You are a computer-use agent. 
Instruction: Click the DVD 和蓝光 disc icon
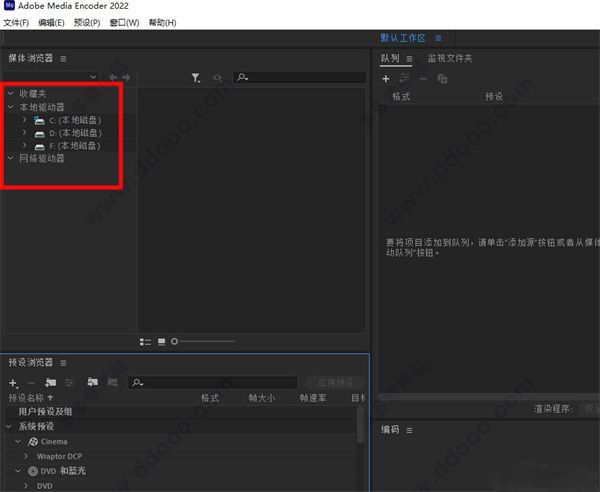(33, 471)
